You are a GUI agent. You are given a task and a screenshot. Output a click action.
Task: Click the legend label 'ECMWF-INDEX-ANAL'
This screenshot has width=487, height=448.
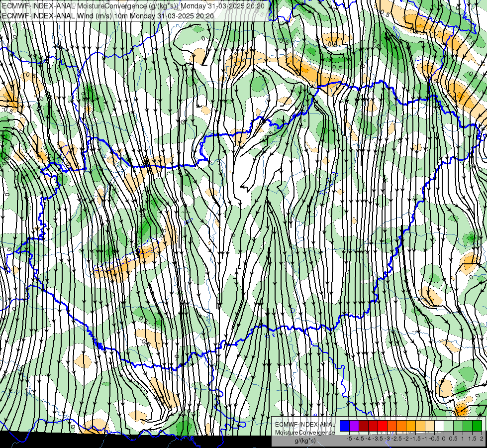pos(305,425)
